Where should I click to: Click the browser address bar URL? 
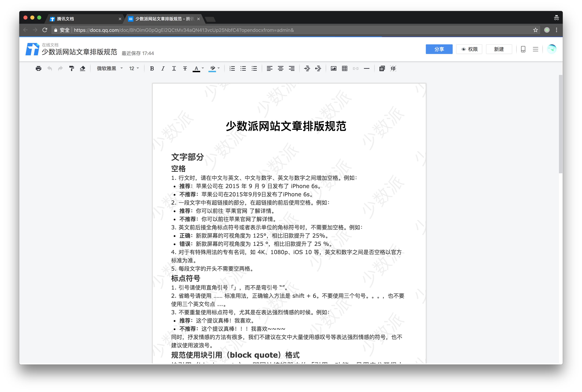tap(184, 30)
